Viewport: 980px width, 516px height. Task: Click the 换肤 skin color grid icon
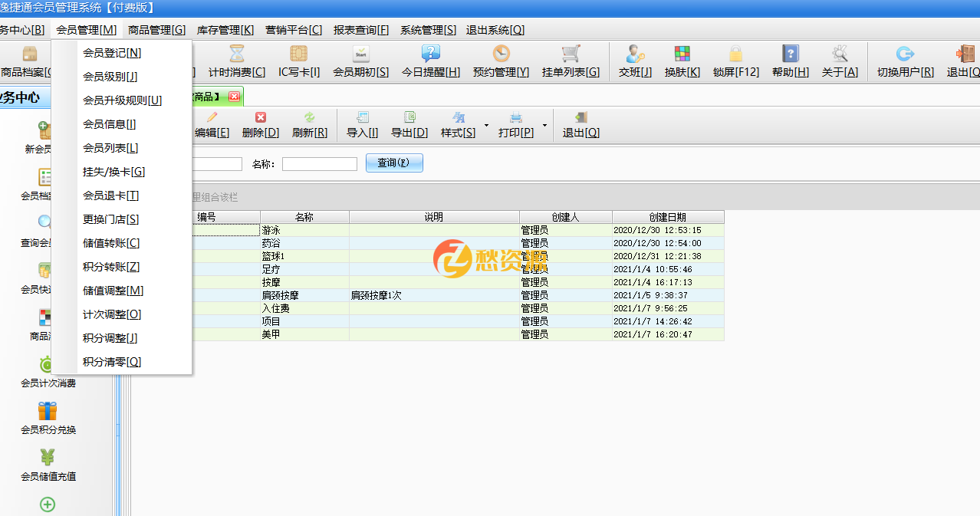click(682, 54)
